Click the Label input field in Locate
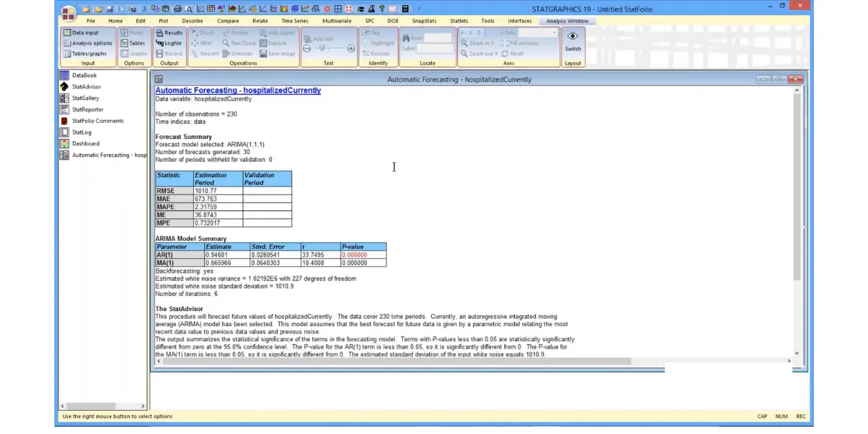The width and height of the screenshot is (868, 434). point(435,48)
